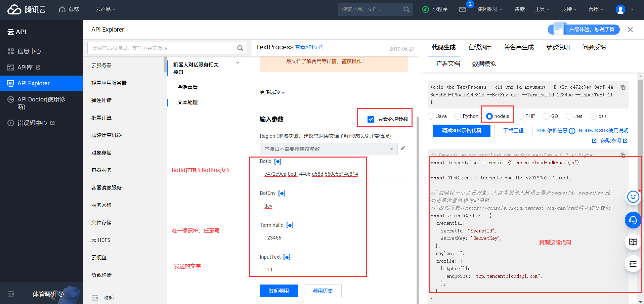644x304 pixels.
Task: Open API Doctor diagnostics item
Action: 41,103
